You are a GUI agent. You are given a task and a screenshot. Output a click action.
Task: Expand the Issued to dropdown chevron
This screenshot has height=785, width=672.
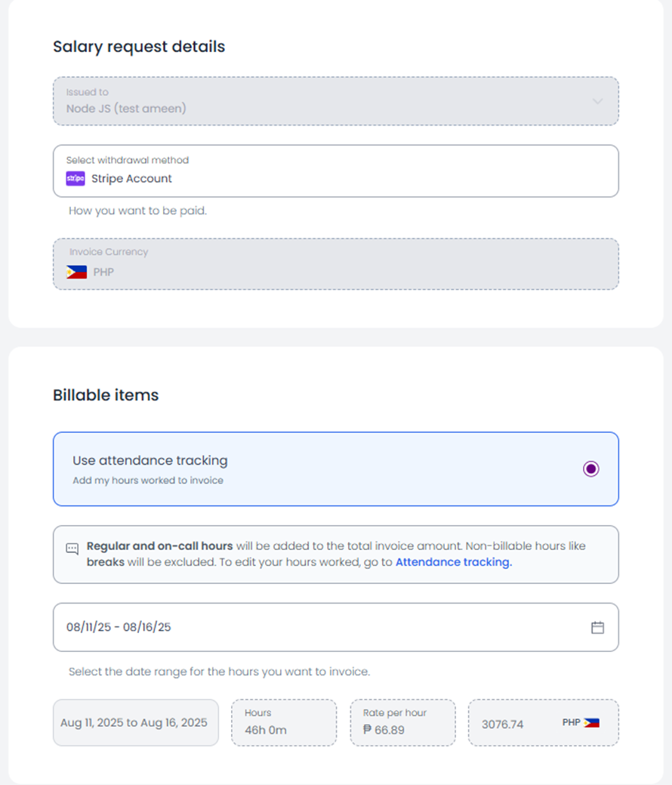(x=597, y=101)
